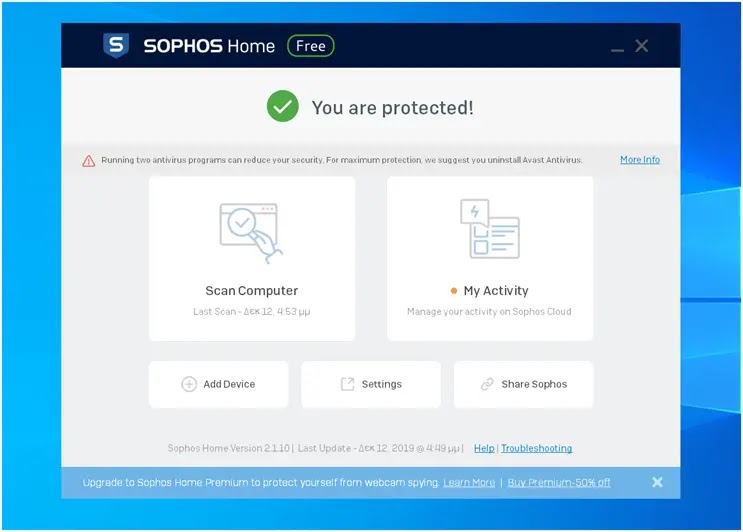
Task: Click the two antivirus programs warning text
Action: pyautogui.click(x=342, y=160)
